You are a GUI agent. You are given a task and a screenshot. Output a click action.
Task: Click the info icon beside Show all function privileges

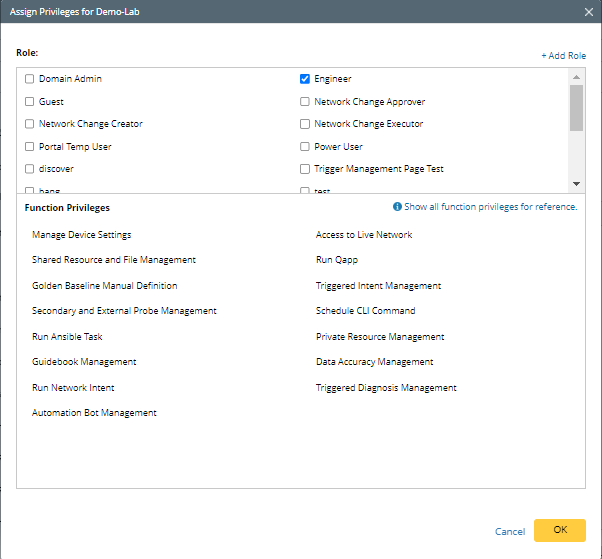(397, 207)
